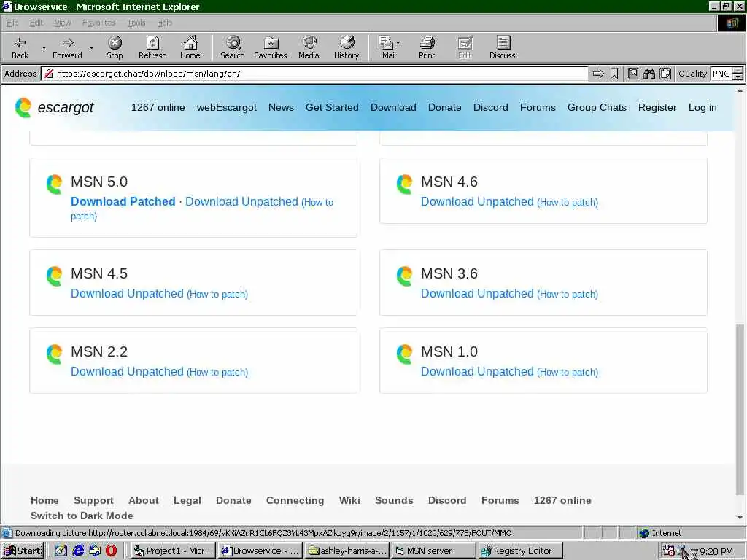Open the Download nav link
747x560 pixels.
pos(393,108)
